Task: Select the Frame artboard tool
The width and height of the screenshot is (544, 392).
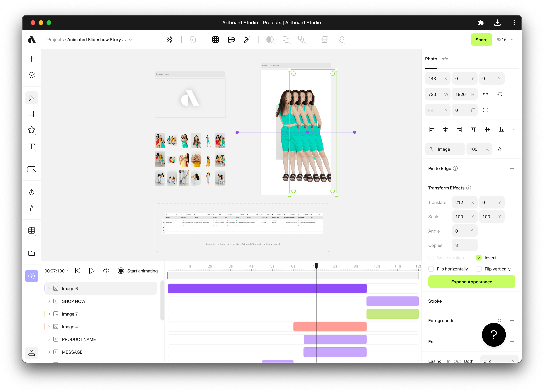Action: pos(31,114)
